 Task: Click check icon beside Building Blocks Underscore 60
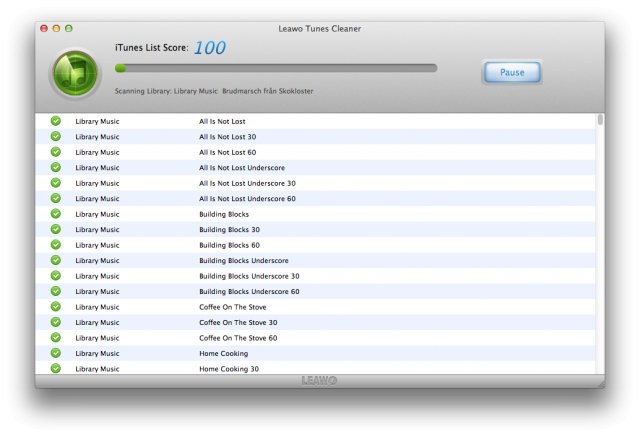pyautogui.click(x=56, y=291)
